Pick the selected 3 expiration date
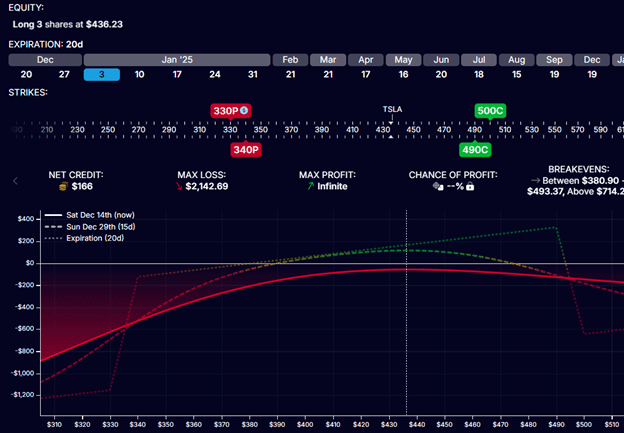Viewport: 624px width, 433px height. [101, 74]
